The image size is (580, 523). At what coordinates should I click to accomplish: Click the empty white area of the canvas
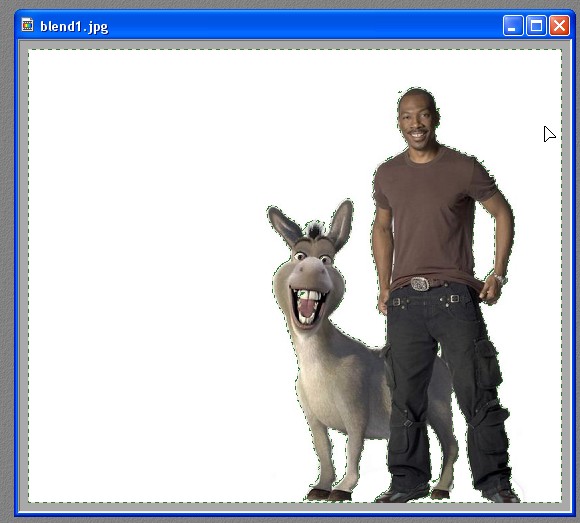148,259
